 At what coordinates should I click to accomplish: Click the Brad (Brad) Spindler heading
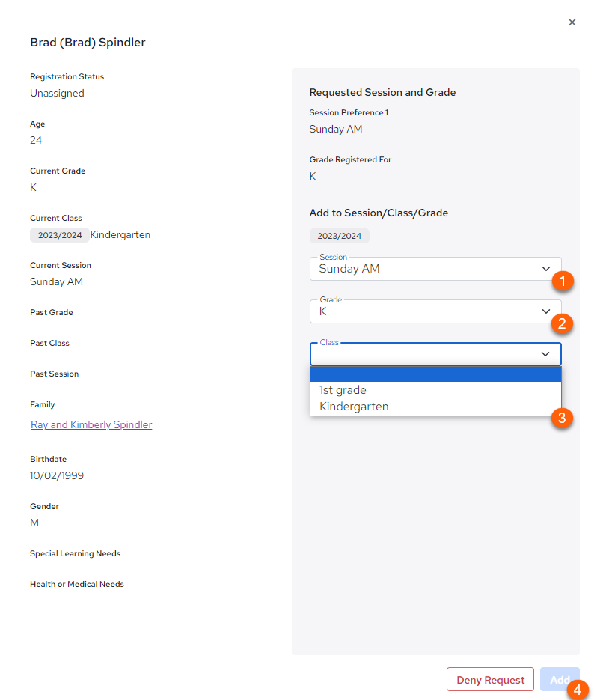tap(88, 43)
